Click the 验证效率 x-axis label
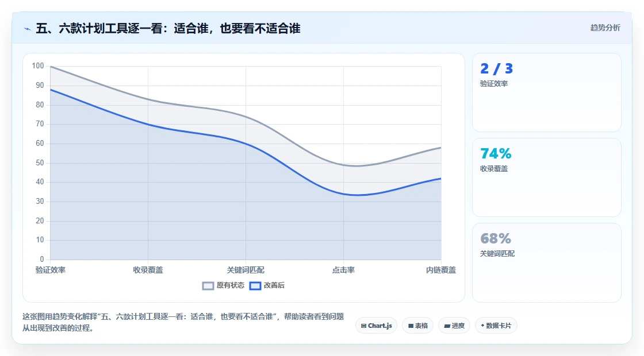 (51, 270)
